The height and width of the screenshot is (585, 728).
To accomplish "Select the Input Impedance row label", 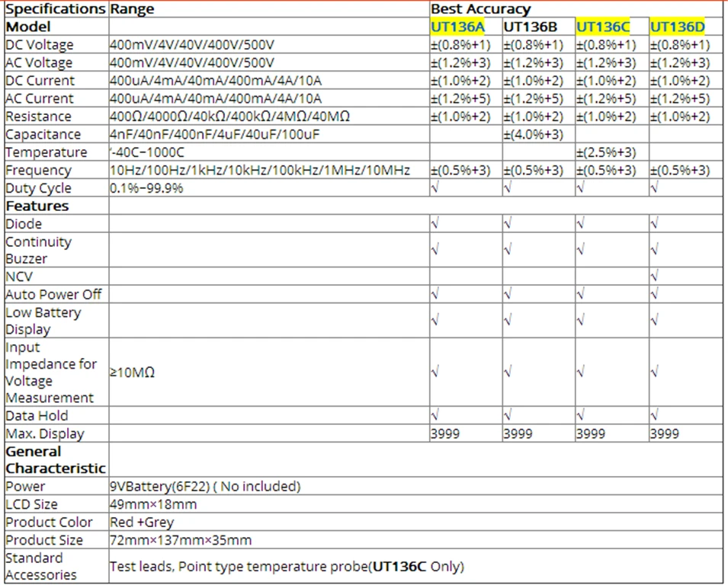I will pyautogui.click(x=51, y=372).
